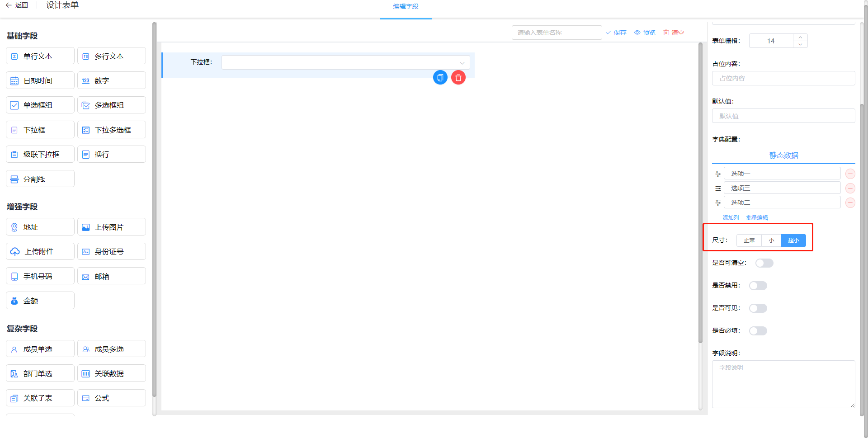Add a 日期时间 field
This screenshot has width=868, height=438.
[x=40, y=80]
